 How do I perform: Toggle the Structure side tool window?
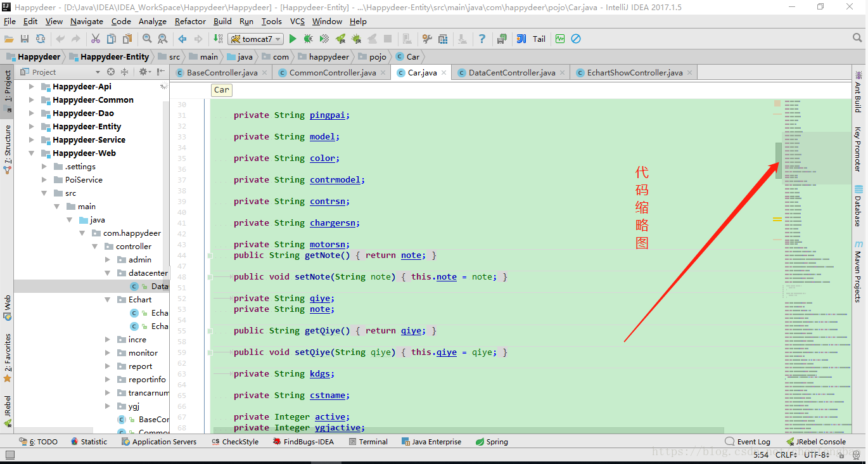click(x=8, y=150)
